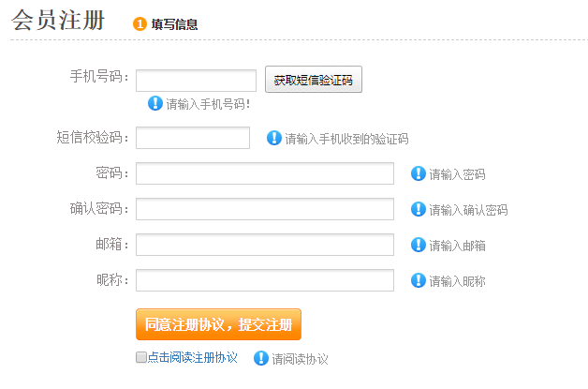The height and width of the screenshot is (389, 588).
Task: Click the info icon beside 请输入密码
Action: click(x=419, y=173)
